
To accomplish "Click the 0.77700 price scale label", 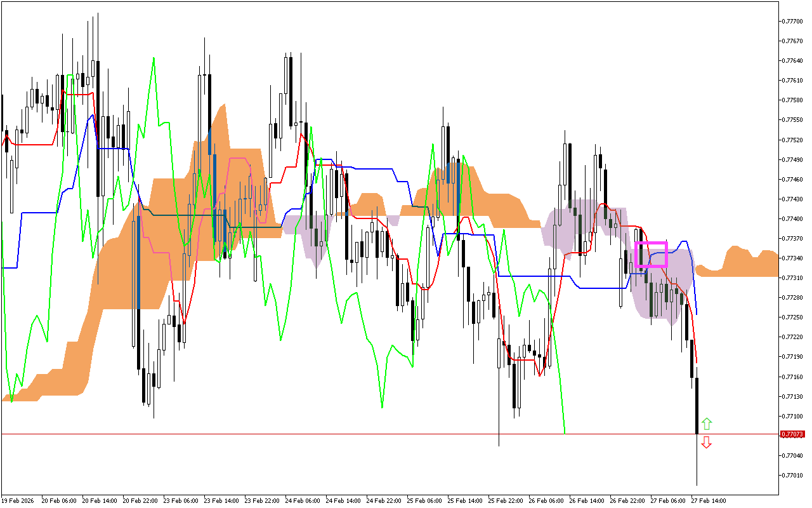I will 791,21.
